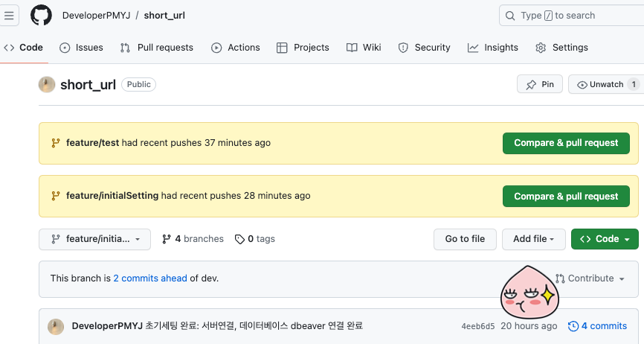644x344 pixels.
Task: Click the pull-request icon beside Contribute
Action: [x=560, y=278]
